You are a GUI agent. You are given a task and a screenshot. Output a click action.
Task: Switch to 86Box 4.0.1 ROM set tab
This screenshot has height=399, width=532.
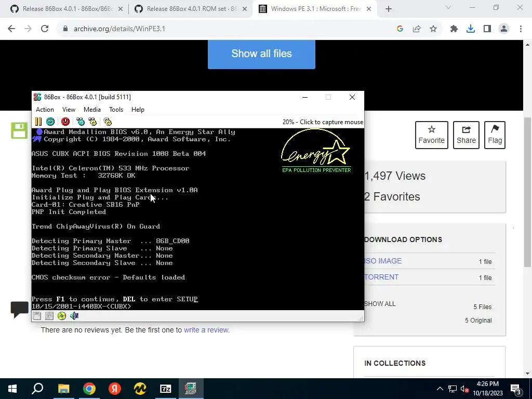(x=191, y=9)
